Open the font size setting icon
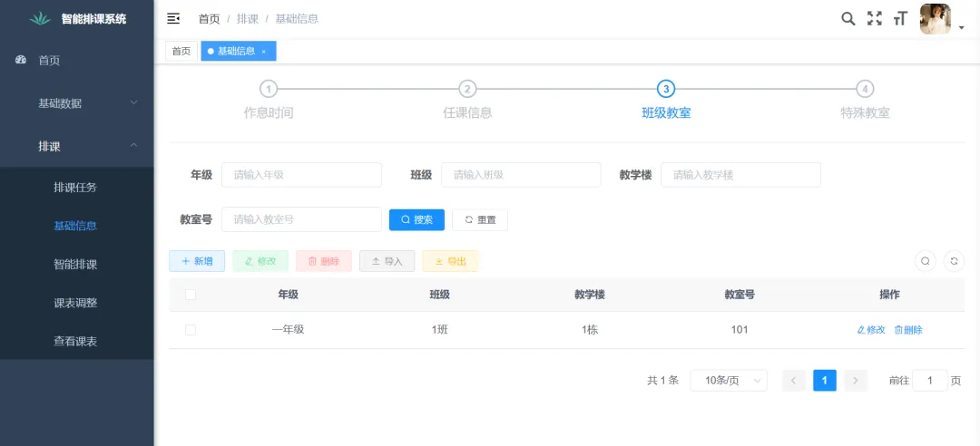The height and width of the screenshot is (446, 980). [900, 18]
